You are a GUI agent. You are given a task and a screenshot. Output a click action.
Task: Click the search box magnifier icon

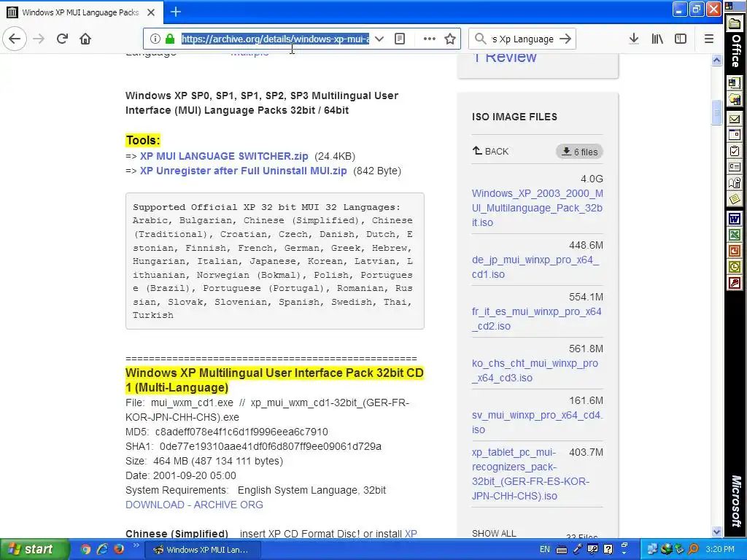(x=481, y=39)
